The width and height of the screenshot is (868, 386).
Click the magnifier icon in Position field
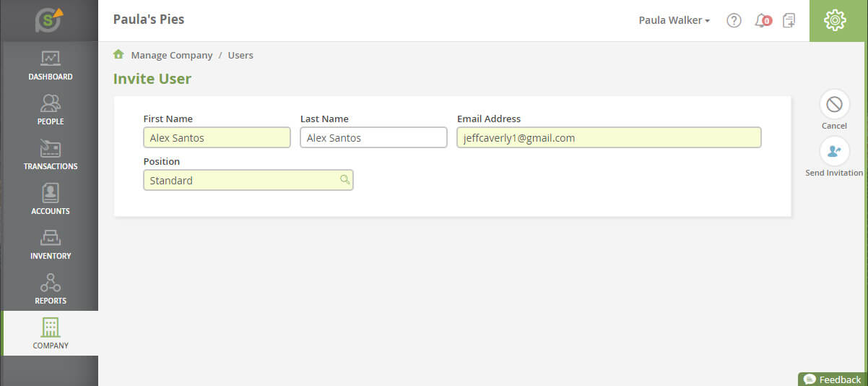point(345,179)
